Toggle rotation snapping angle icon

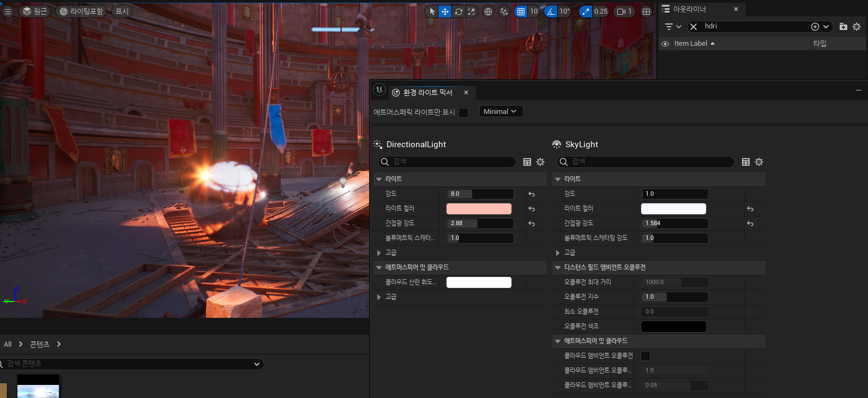click(551, 11)
